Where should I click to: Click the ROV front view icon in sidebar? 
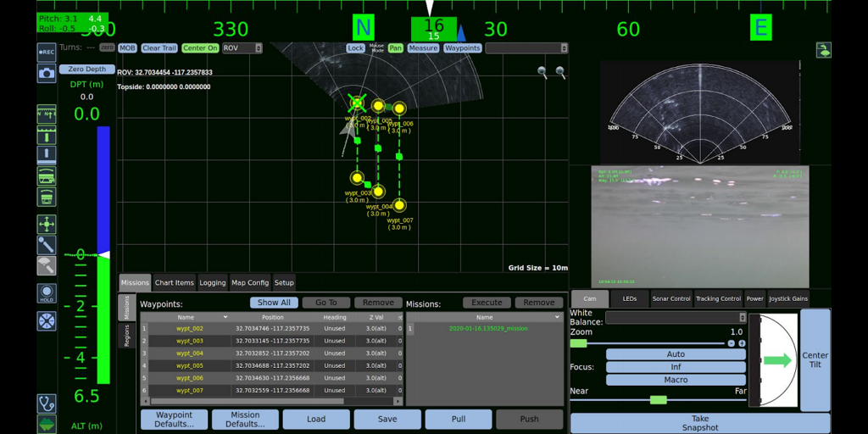(x=47, y=197)
